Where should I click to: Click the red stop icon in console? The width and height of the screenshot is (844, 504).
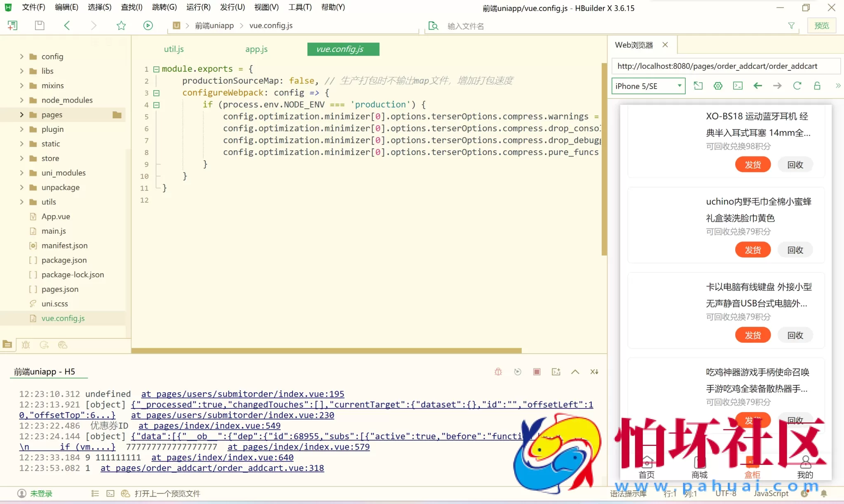click(537, 372)
